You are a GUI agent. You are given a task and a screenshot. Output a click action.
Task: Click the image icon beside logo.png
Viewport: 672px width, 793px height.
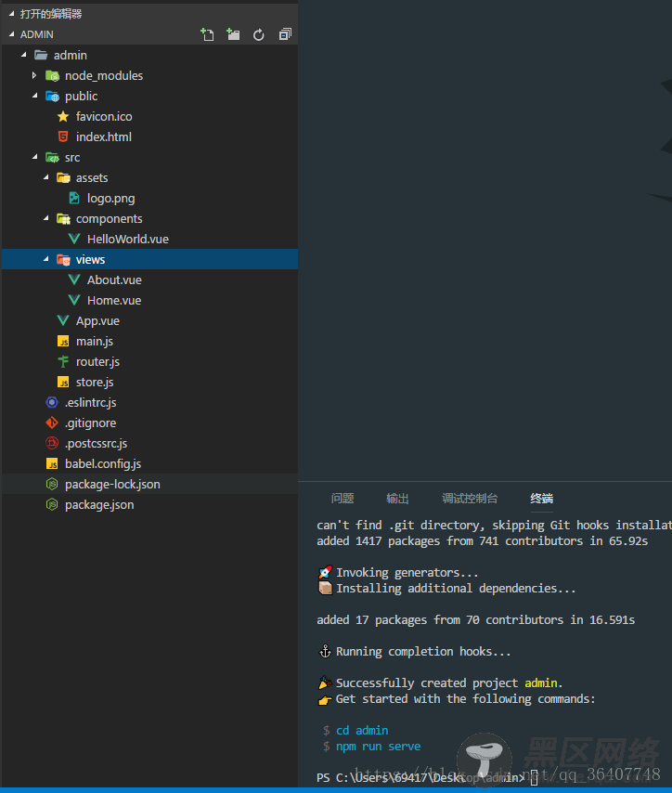click(74, 199)
